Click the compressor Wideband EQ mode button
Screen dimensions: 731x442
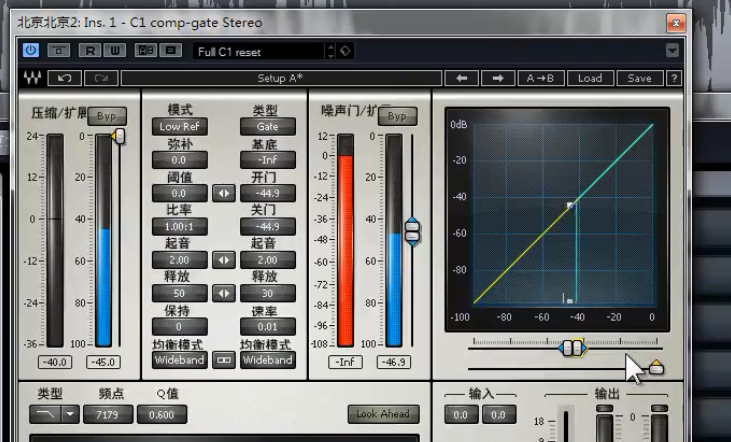179,360
